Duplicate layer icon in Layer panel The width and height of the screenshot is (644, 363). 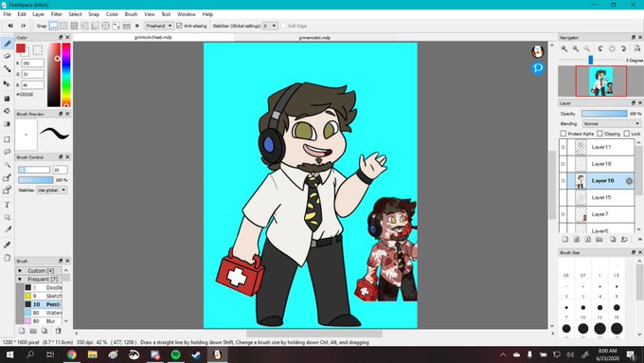[x=613, y=239]
